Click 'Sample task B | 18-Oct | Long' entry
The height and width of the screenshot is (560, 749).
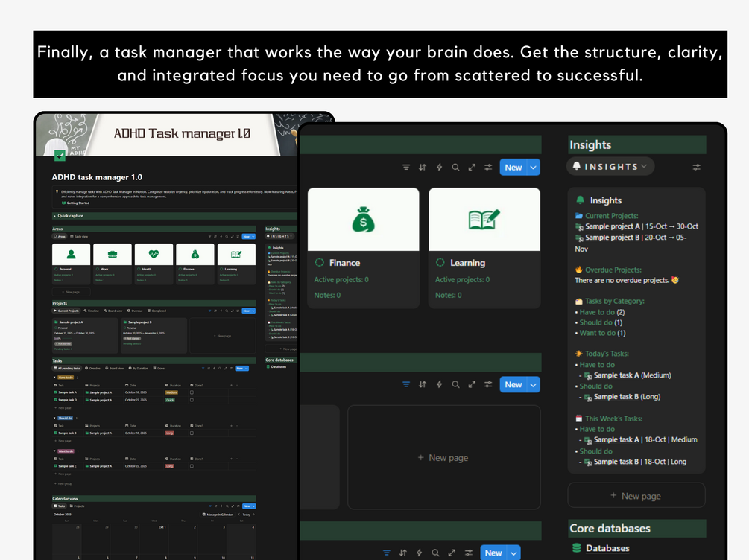click(x=635, y=462)
